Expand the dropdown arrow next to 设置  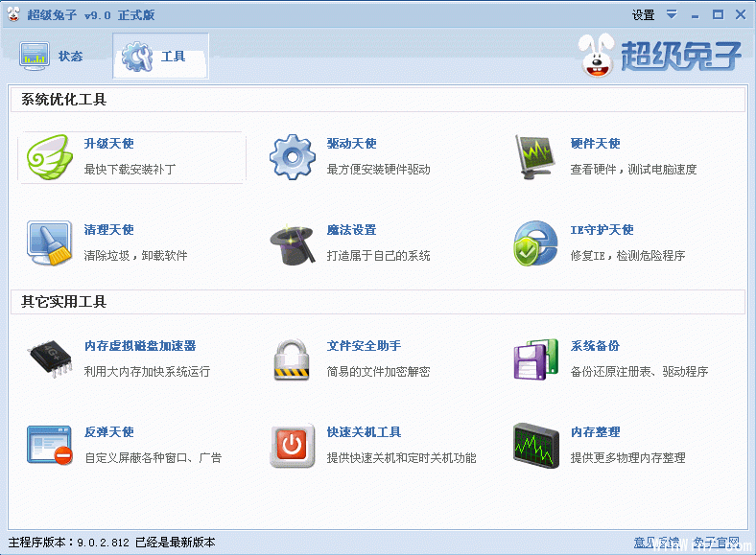(x=672, y=14)
